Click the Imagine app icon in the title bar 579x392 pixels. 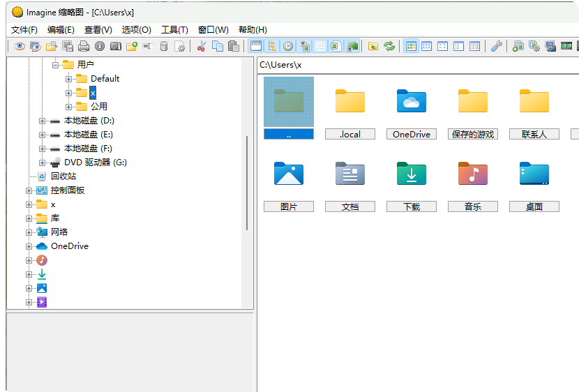point(17,12)
